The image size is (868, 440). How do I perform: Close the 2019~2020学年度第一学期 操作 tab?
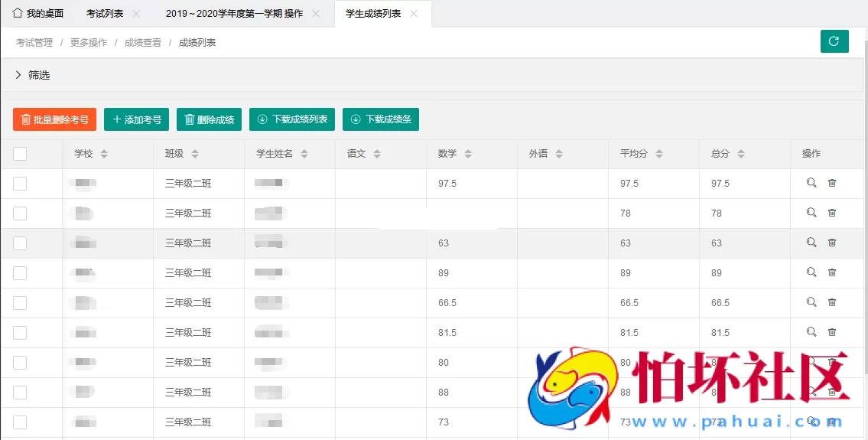tap(316, 13)
